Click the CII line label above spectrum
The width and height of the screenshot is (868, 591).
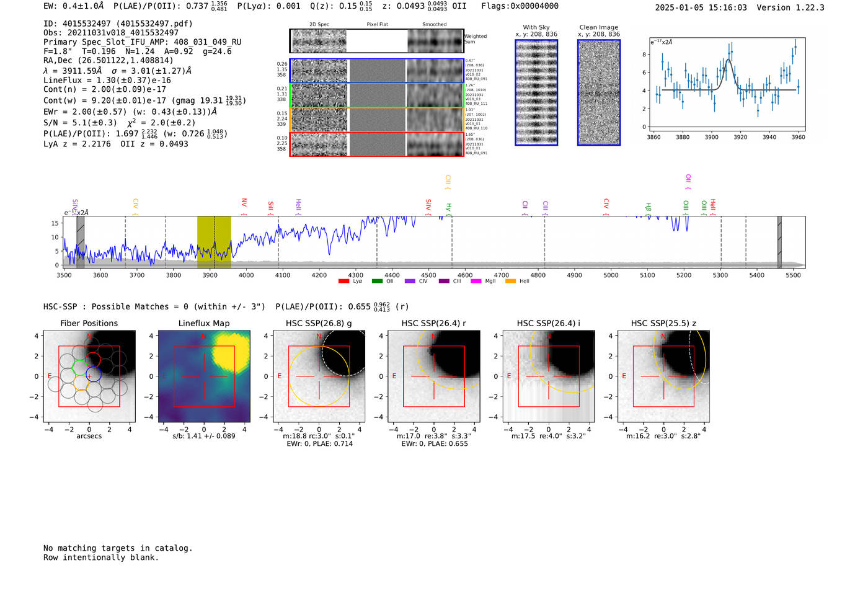525,208
